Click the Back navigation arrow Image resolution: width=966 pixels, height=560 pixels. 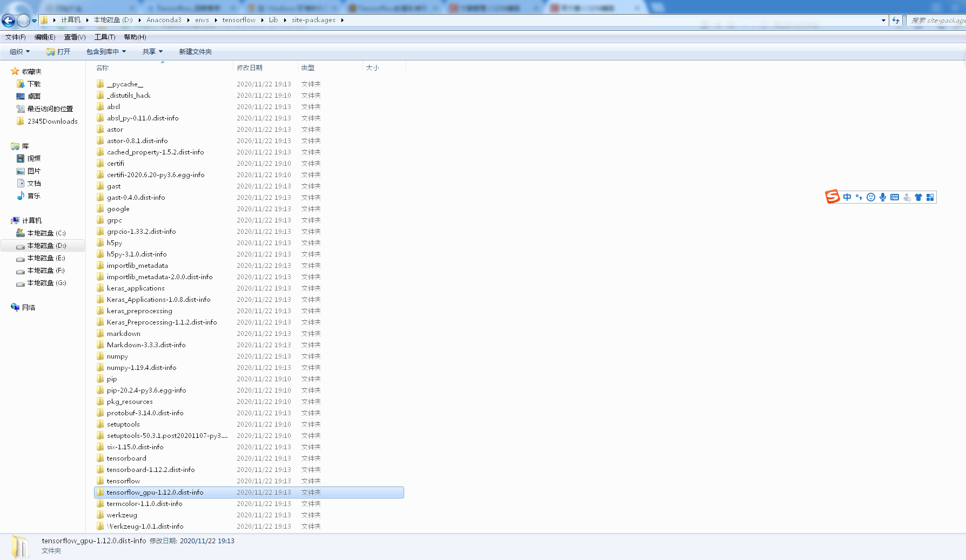click(8, 21)
